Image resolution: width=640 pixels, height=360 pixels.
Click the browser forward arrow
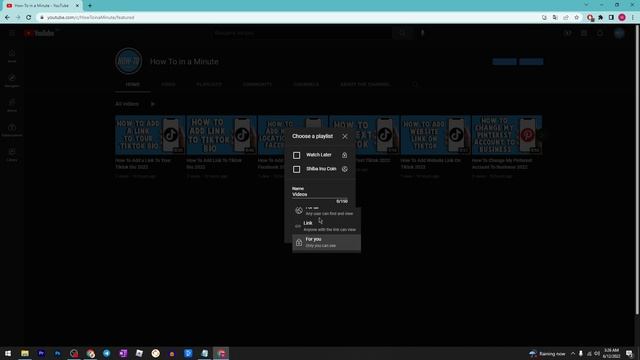pyautogui.click(x=18, y=18)
